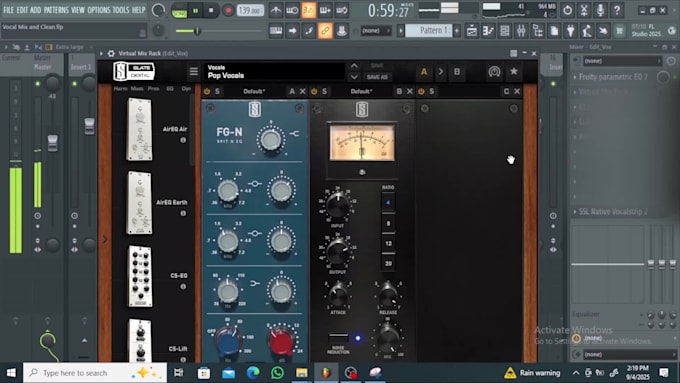Image resolution: width=680 pixels, height=383 pixels.
Task: Select the CS-EQ module thumbnail
Action: point(140,276)
